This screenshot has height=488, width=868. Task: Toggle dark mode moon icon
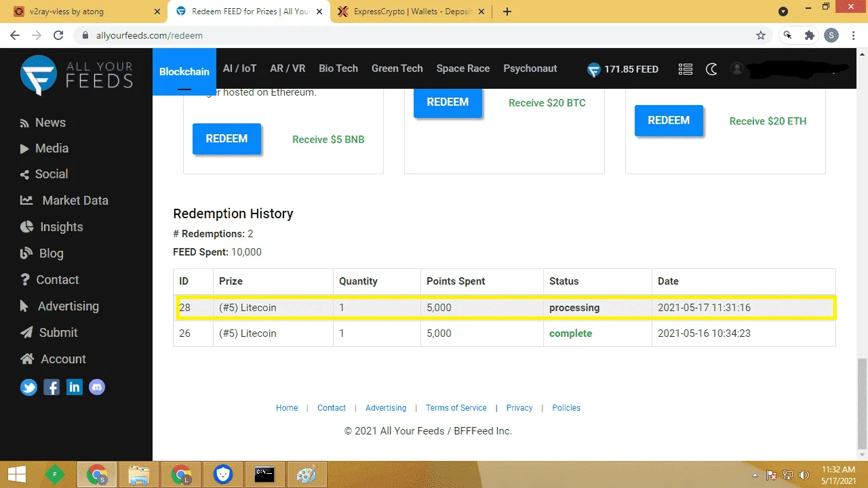[711, 69]
